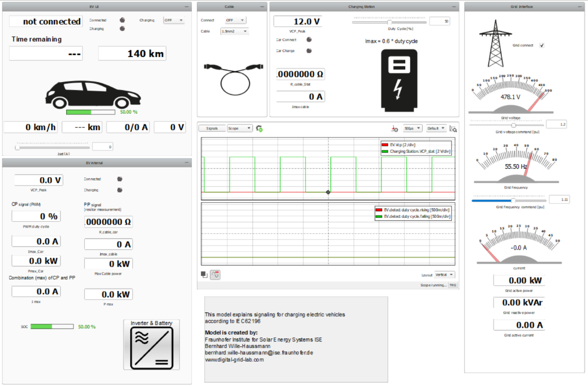Open the 500µs time base dropdown
This screenshot has height=386, width=588.
click(x=413, y=128)
